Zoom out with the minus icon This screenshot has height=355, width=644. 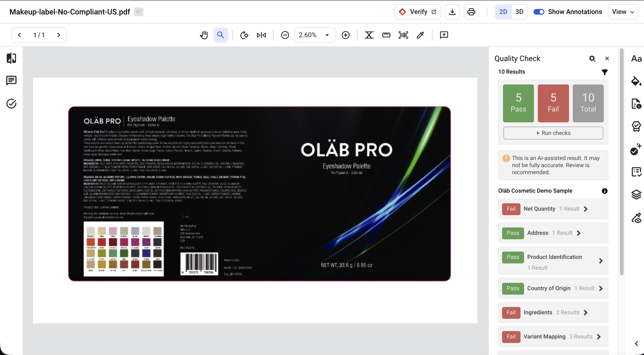(x=285, y=35)
